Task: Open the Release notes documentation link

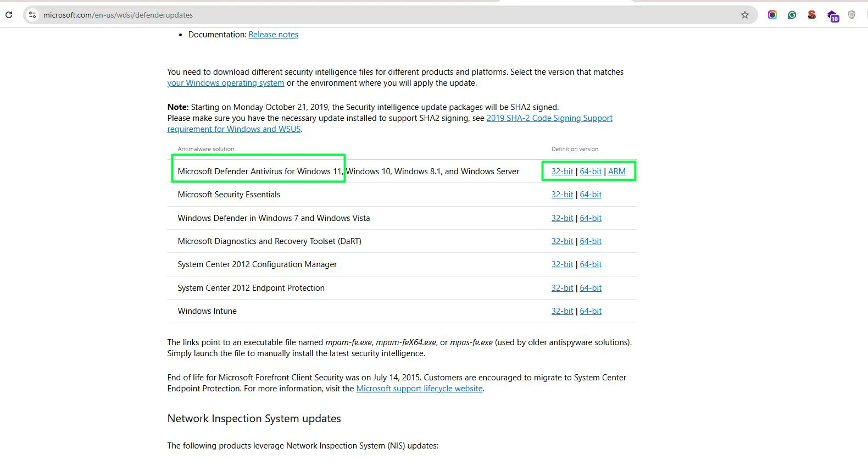Action: point(273,35)
